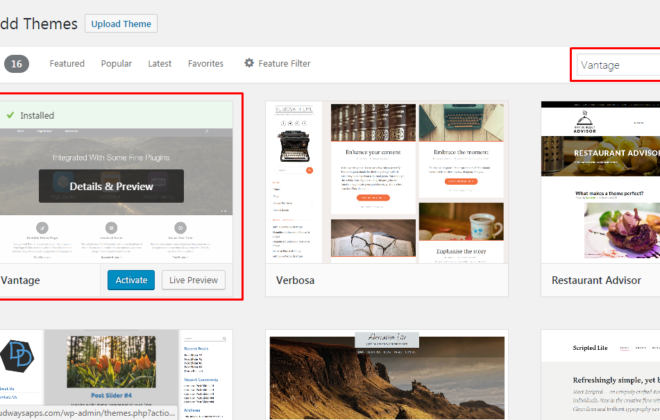Image resolution: width=660 pixels, height=420 pixels.
Task: Click the Feature Filter gear icon
Action: pos(249,63)
